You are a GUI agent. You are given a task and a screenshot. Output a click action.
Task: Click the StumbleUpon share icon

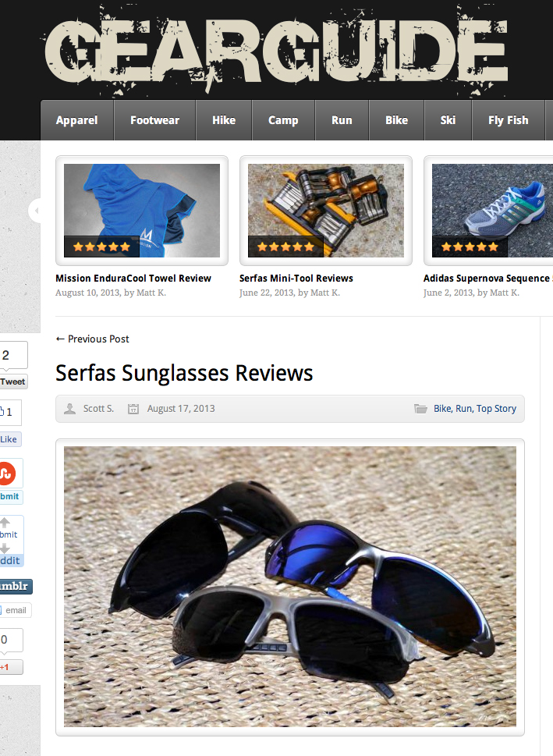pos(7,474)
